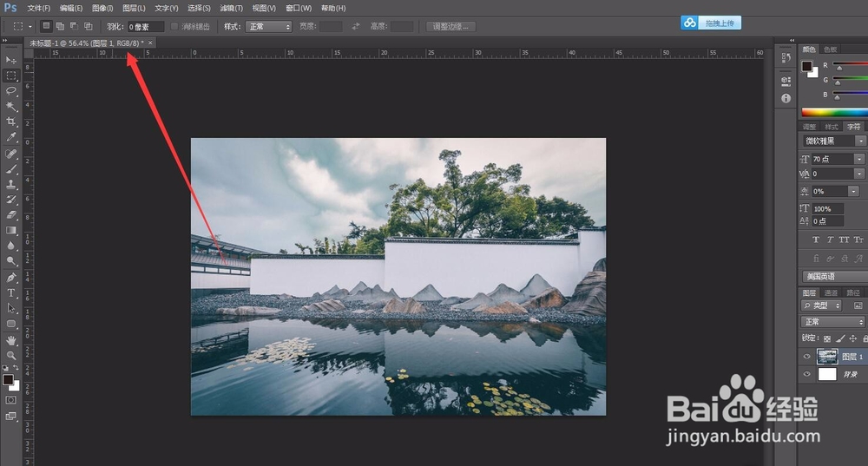868x466 pixels.
Task: Open the 编辑(E) menu
Action: 71,9
